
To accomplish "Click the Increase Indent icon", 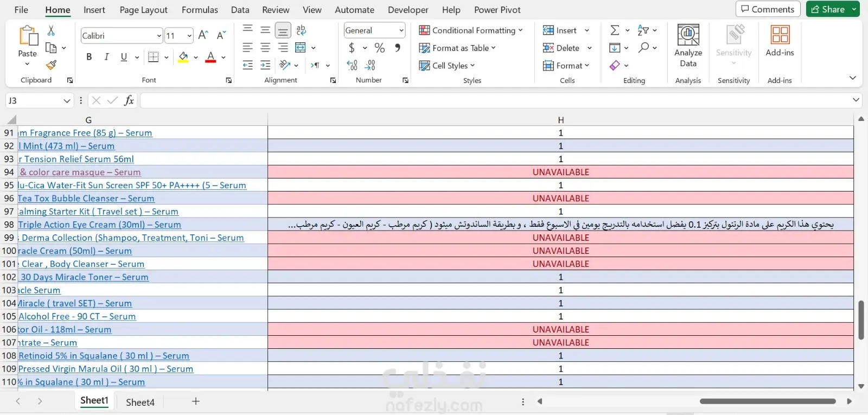I will click(265, 65).
